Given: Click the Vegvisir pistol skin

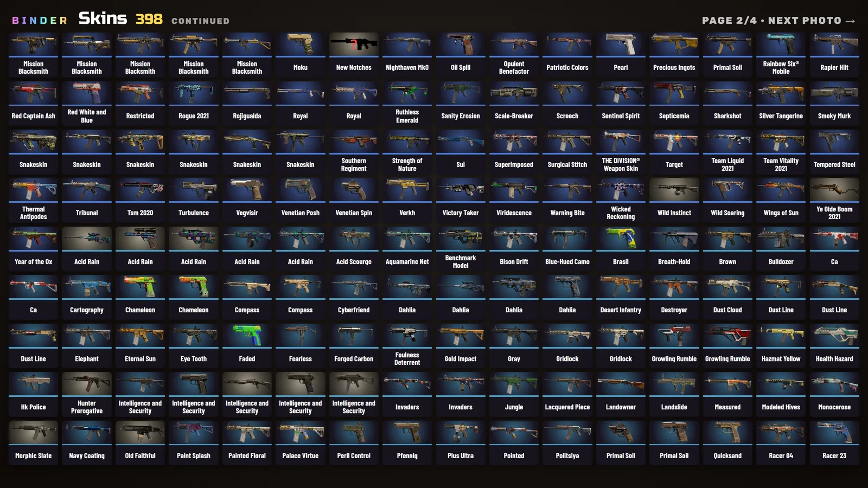Looking at the screenshot, I should pyautogui.click(x=247, y=201).
